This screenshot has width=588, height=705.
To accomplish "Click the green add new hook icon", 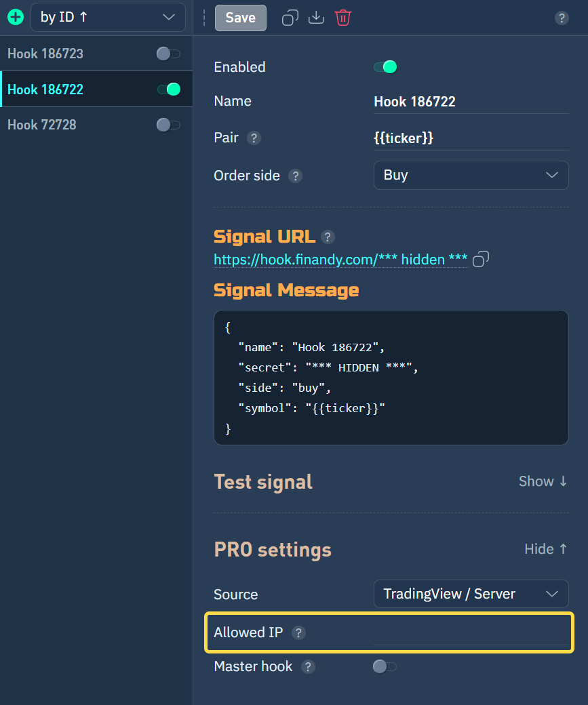I will click(15, 18).
